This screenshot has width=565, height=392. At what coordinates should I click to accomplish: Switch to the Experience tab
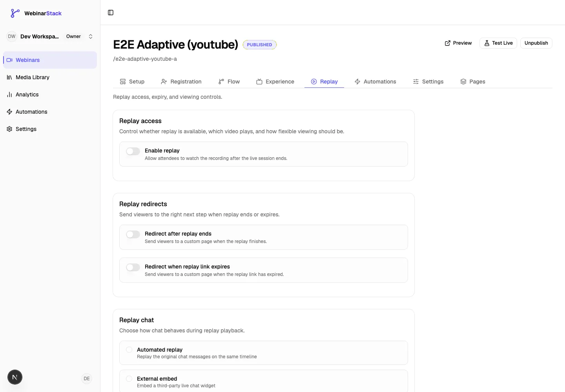click(275, 82)
